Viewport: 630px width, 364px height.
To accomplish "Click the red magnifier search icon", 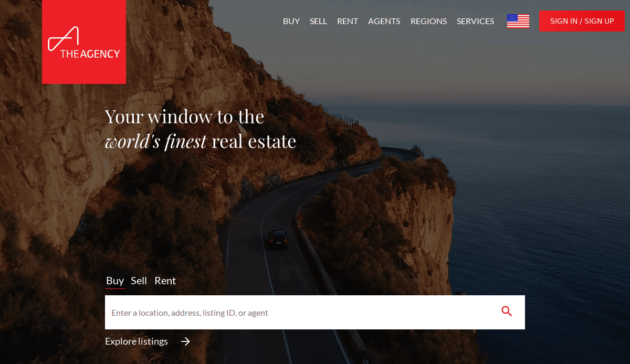I will point(507,312).
